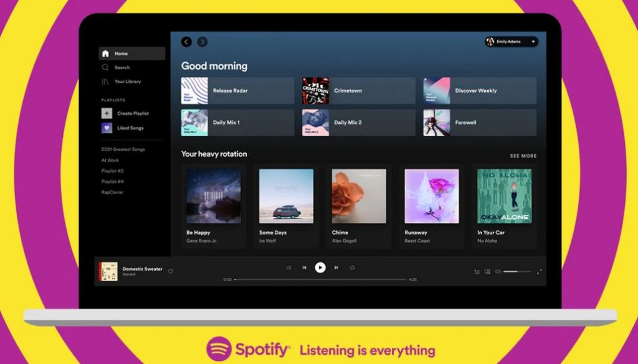This screenshot has width=638, height=364.
Task: Open Liked Songs via the heart icon
Action: 107,128
